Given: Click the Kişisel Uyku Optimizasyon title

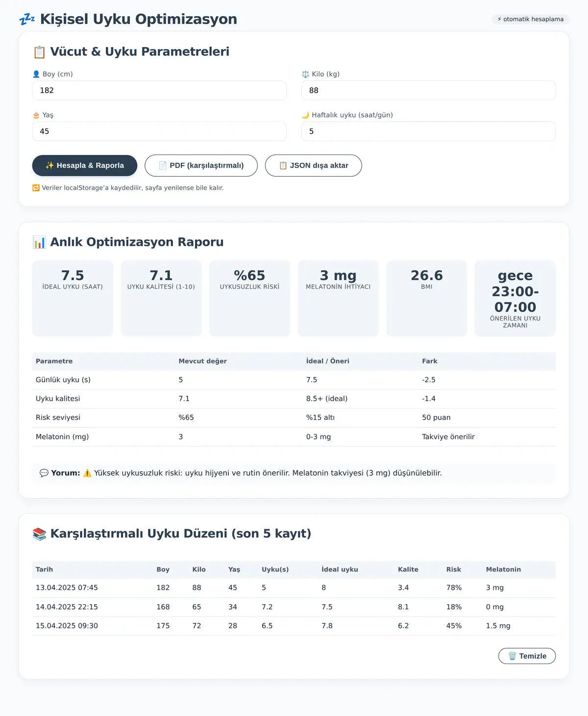Looking at the screenshot, I should 138,19.
